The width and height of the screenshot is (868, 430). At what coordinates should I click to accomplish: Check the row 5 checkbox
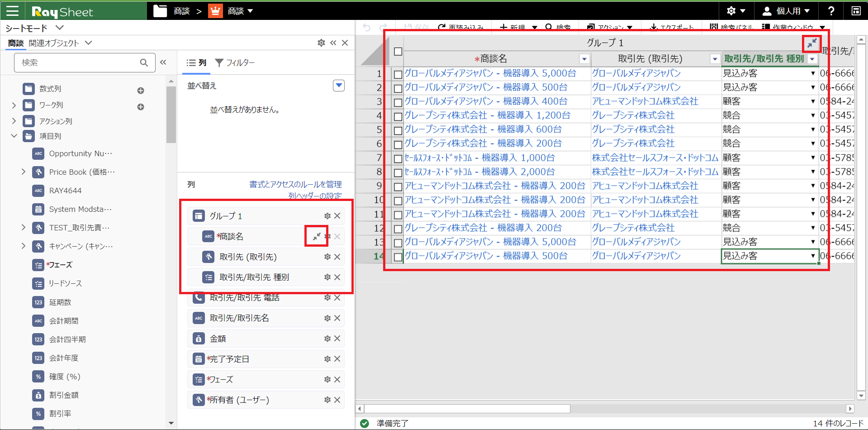(398, 130)
